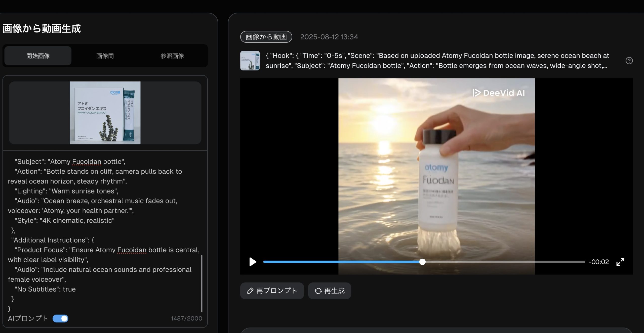Click the -00:02 time display
Screen dimensions: 644x333
599,262
